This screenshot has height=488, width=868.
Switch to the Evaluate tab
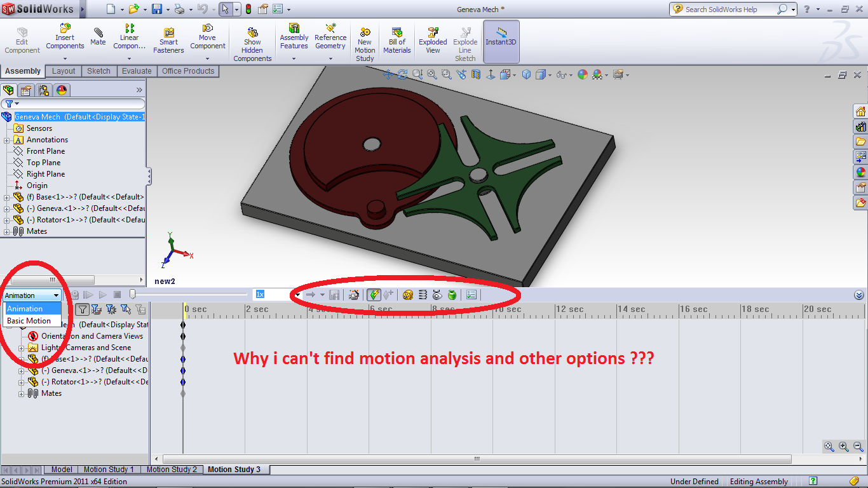coord(137,71)
